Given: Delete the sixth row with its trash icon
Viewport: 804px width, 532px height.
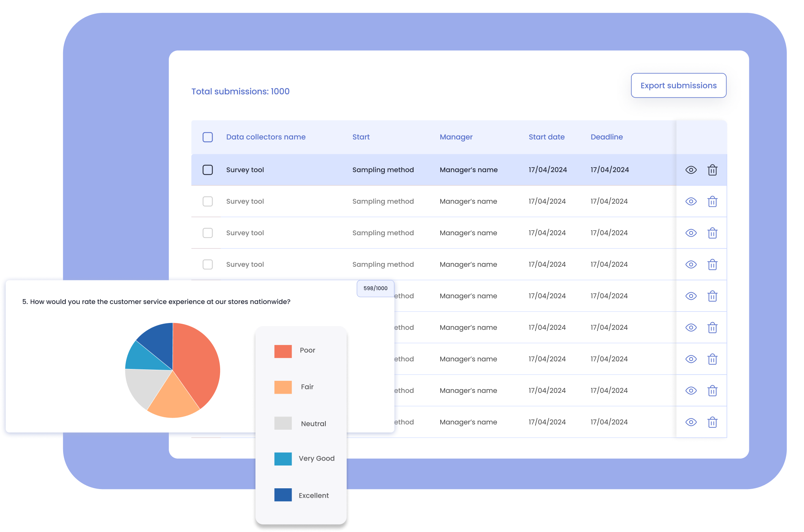Looking at the screenshot, I should (x=712, y=328).
